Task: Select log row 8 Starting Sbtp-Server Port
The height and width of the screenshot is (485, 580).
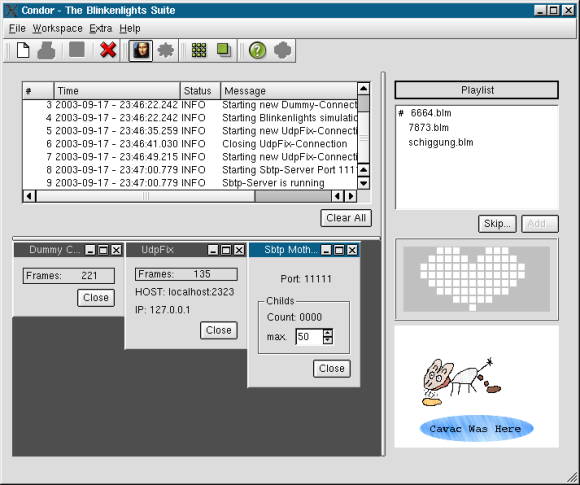Action: click(x=190, y=170)
